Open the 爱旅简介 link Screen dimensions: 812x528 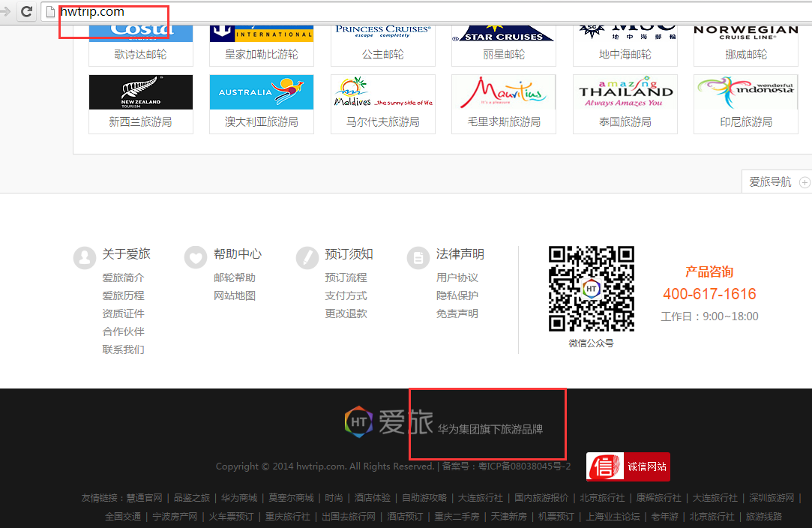(123, 277)
